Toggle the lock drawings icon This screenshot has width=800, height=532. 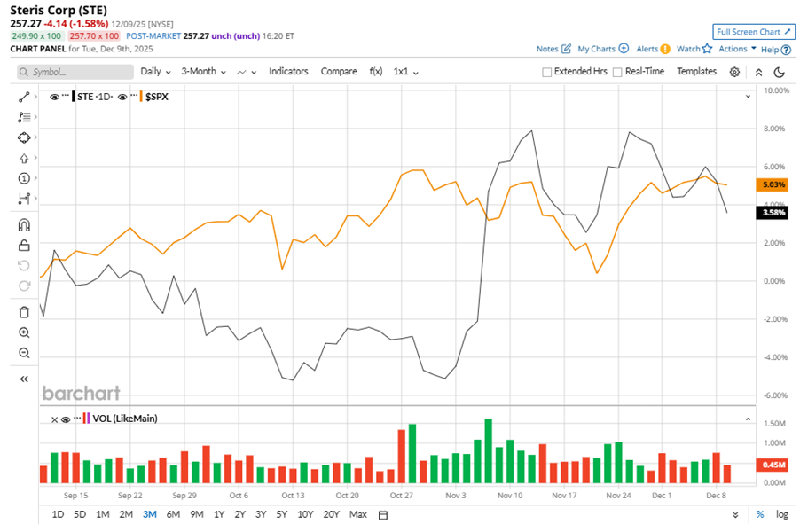pyautogui.click(x=24, y=246)
